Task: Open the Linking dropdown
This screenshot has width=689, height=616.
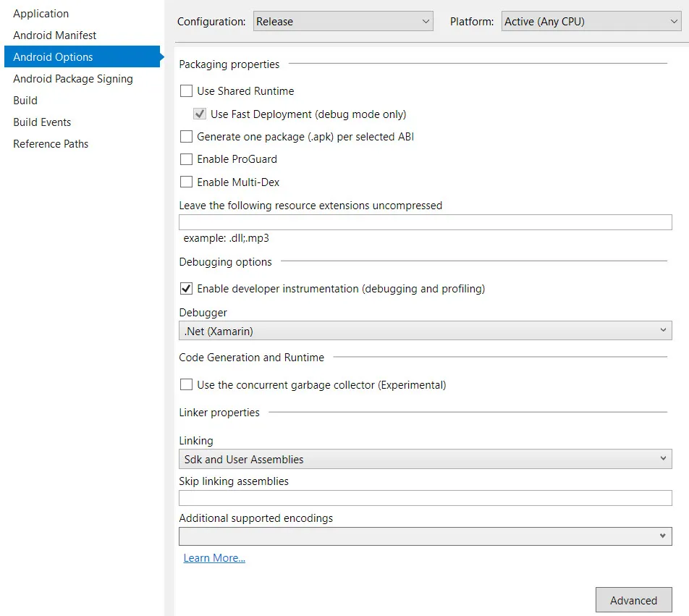Action: click(x=425, y=459)
